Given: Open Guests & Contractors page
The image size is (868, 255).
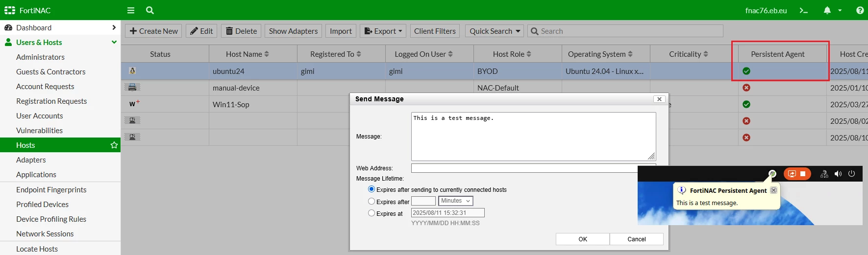Looking at the screenshot, I should 51,72.
